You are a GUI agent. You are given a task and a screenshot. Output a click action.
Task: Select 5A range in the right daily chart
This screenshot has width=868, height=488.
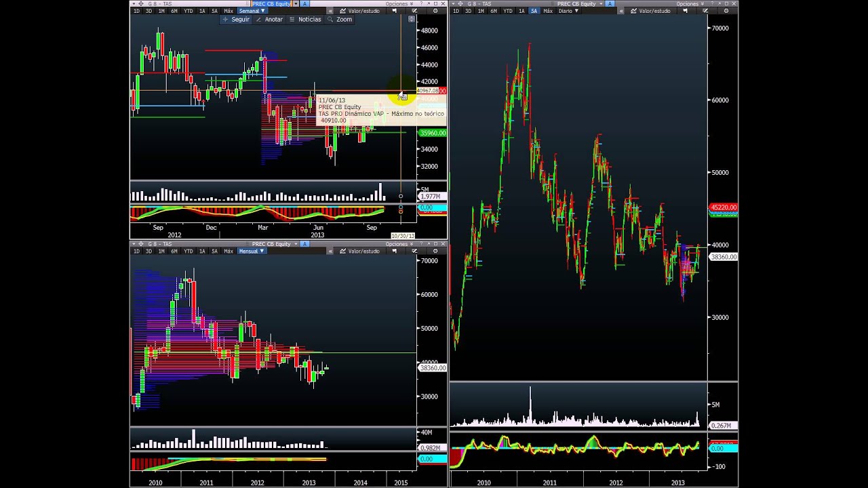point(534,11)
